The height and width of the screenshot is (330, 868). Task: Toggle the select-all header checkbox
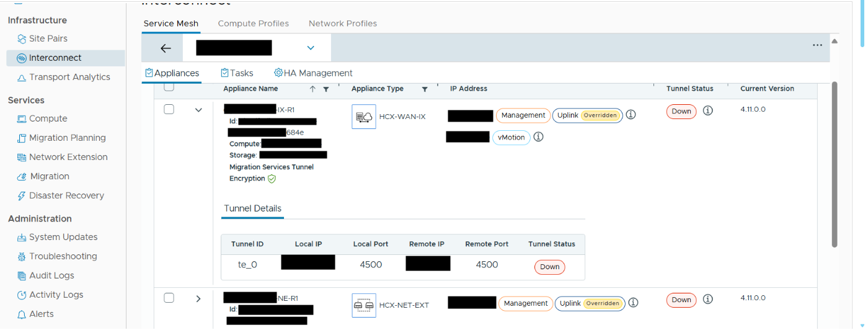tap(169, 87)
